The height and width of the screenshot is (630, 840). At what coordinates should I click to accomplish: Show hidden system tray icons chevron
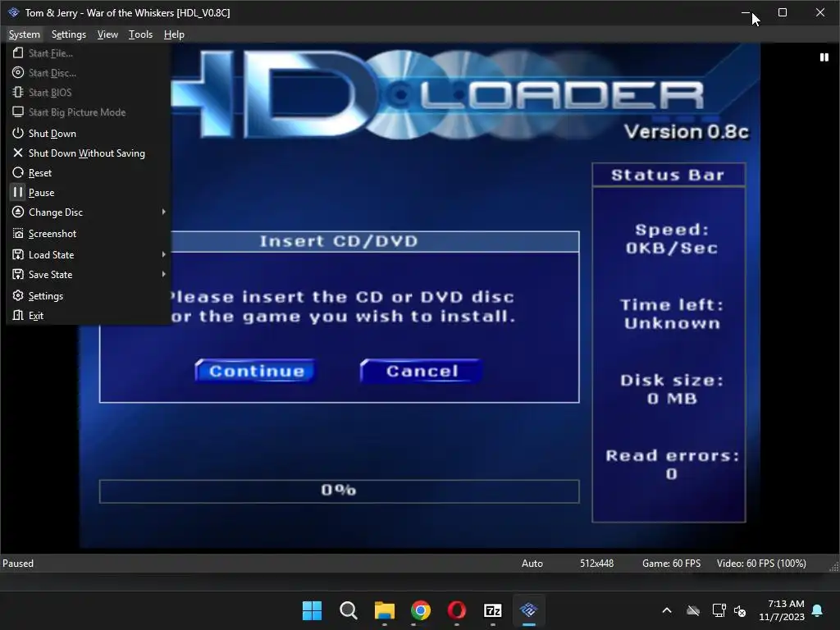pos(667,610)
